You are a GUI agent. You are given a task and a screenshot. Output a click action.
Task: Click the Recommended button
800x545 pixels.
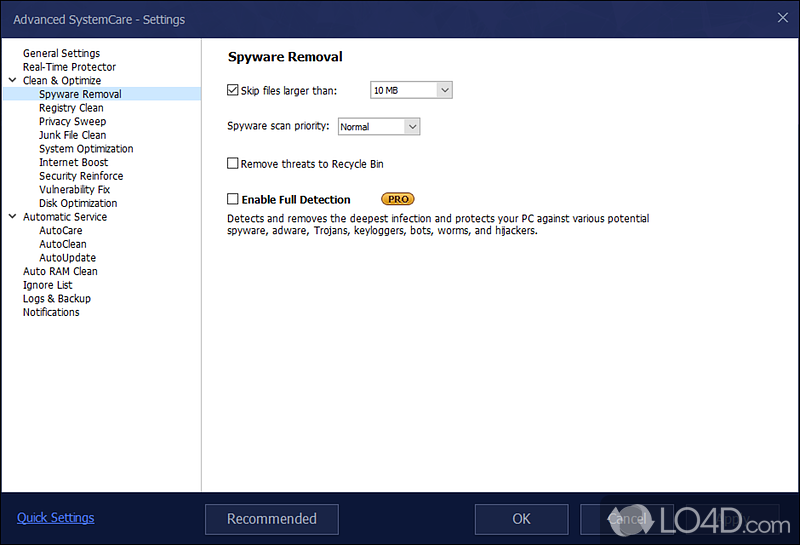click(272, 519)
